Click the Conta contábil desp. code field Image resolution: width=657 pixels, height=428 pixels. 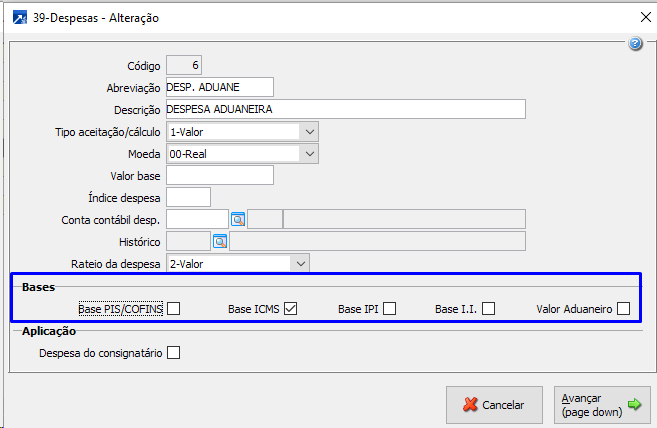point(197,219)
